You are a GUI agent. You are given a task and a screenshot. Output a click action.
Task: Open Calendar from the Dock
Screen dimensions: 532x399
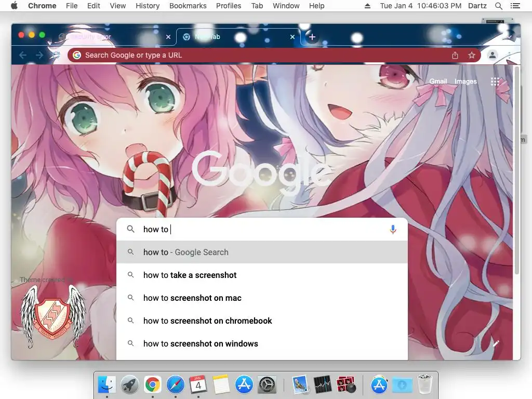click(198, 384)
